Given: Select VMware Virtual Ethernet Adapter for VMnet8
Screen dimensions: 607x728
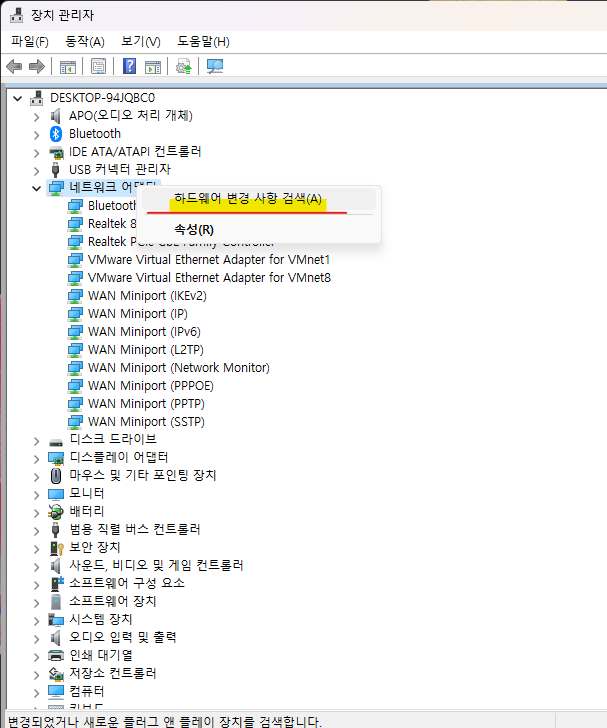Looking at the screenshot, I should [x=209, y=278].
